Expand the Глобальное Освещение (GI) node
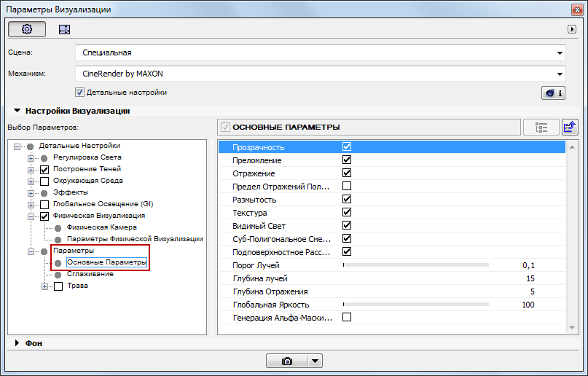The image size is (588, 376). point(31,205)
